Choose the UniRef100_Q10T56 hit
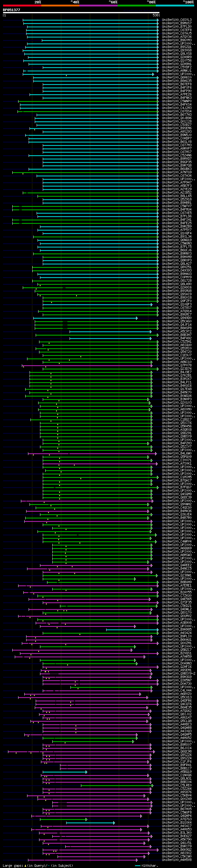The width and height of the screenshot is (197, 868). click(176, 61)
